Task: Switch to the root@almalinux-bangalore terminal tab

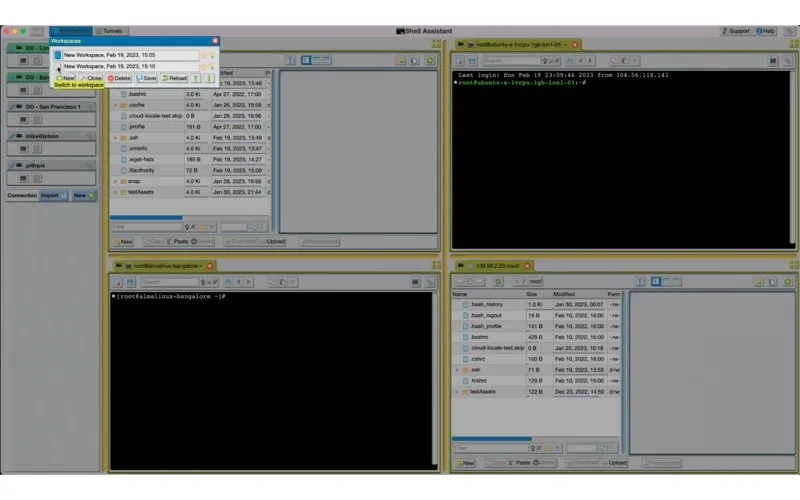Action: point(163,266)
